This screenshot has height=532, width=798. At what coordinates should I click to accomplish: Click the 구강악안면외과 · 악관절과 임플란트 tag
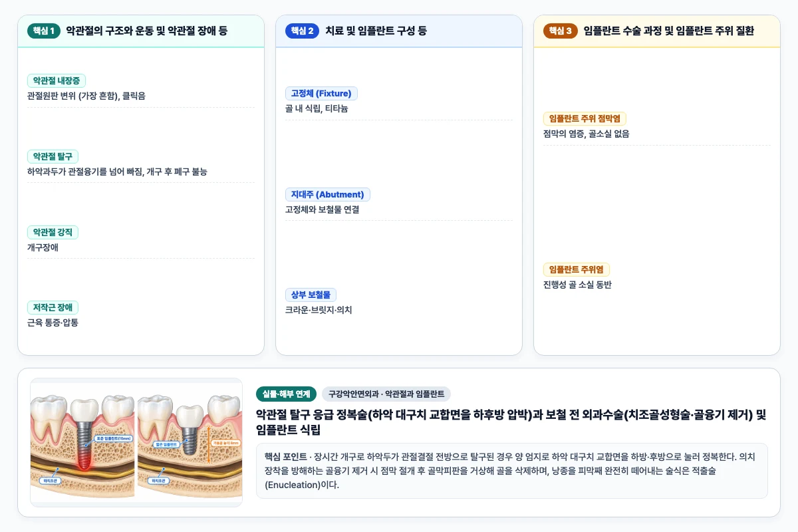(x=387, y=394)
